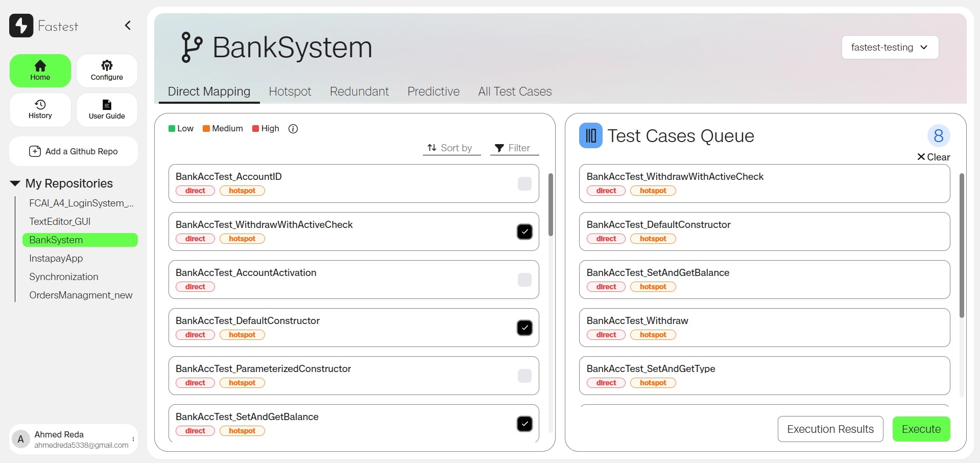The image size is (980, 463).
Task: Click BankAccTest_ParameterizedConstructor test name
Action: (x=264, y=369)
